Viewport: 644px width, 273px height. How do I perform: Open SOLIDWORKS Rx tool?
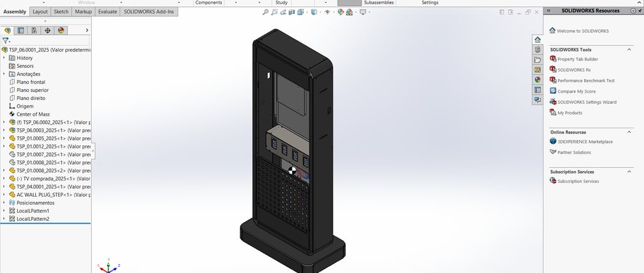click(x=574, y=70)
